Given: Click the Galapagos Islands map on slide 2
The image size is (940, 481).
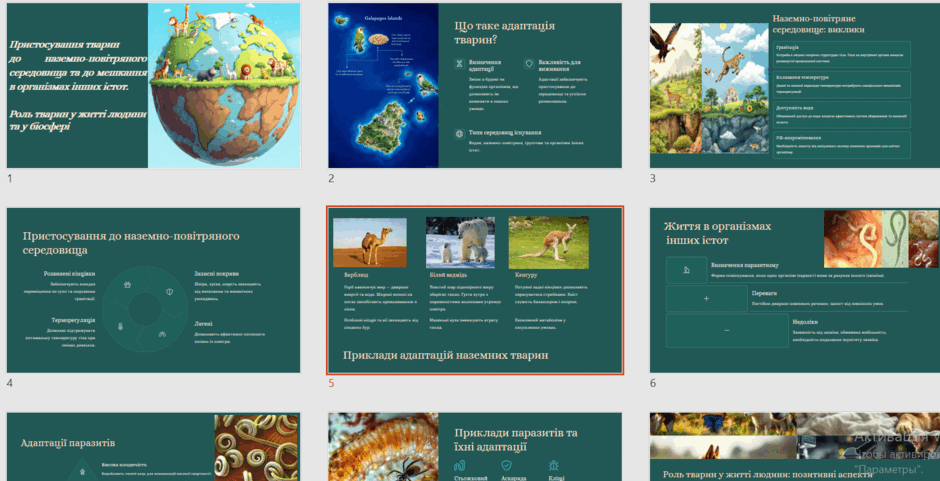Looking at the screenshot, I should pyautogui.click(x=383, y=86).
